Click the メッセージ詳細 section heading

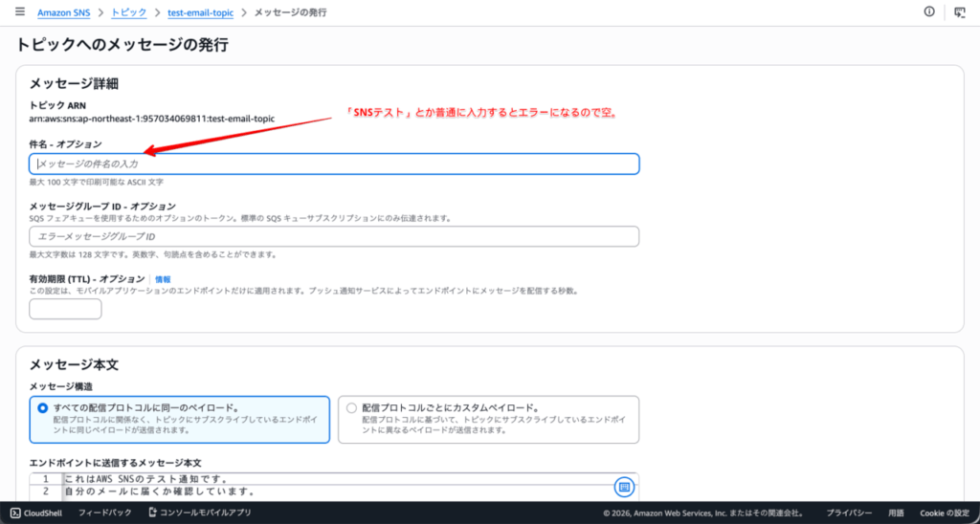75,83
